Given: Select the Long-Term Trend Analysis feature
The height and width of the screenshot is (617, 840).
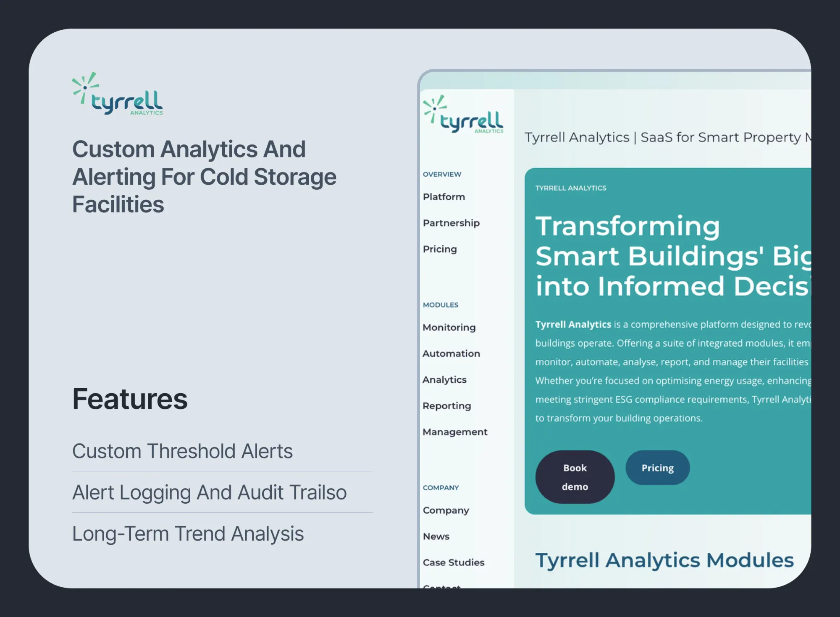Looking at the screenshot, I should pyautogui.click(x=188, y=533).
